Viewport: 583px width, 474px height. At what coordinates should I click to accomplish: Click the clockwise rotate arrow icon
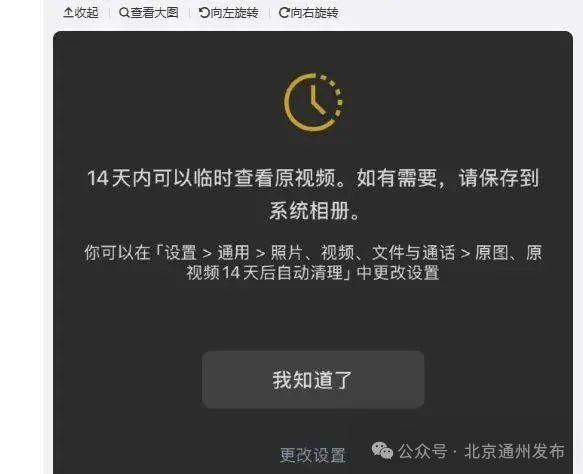[284, 13]
